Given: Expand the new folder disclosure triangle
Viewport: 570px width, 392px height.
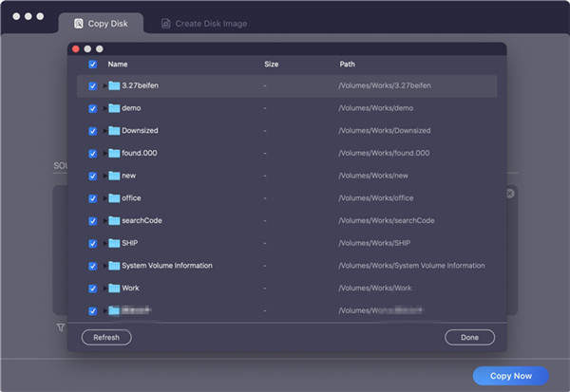Looking at the screenshot, I should 104,176.
